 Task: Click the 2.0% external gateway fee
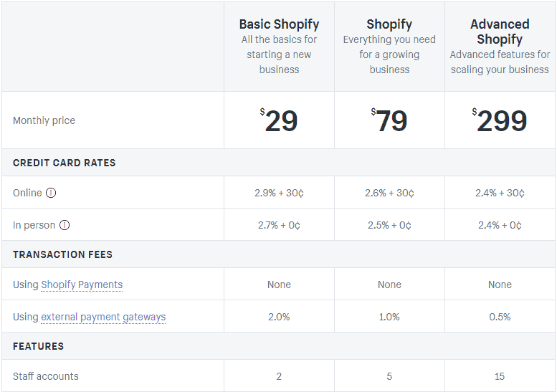click(x=279, y=317)
